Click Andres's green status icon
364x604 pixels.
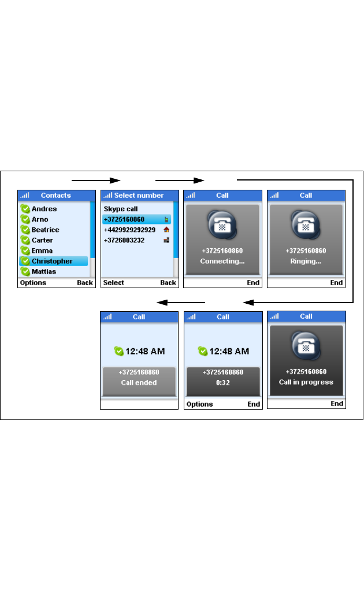point(25,209)
